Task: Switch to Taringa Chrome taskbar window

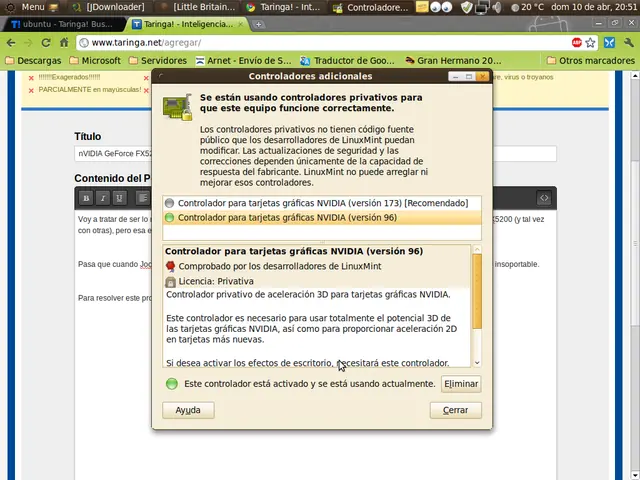Action: click(284, 7)
